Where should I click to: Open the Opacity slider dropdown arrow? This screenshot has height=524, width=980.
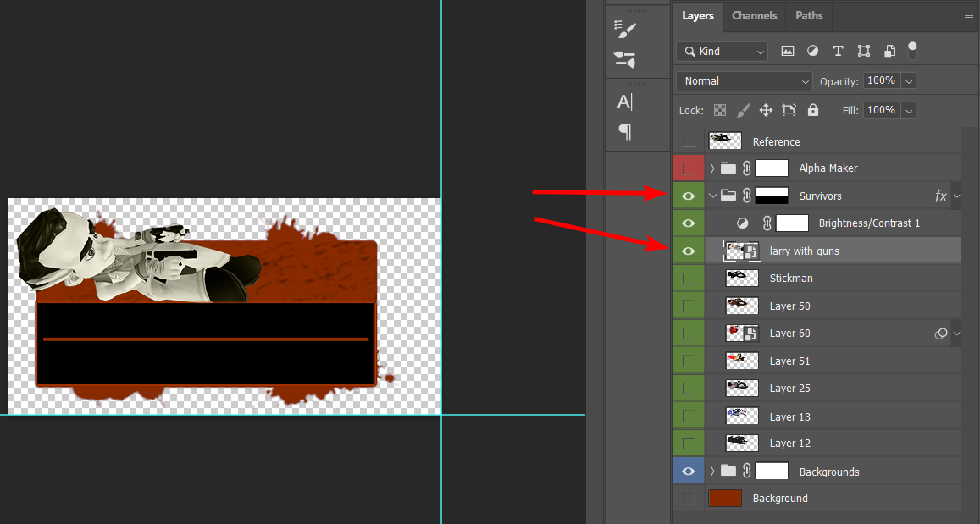point(909,81)
